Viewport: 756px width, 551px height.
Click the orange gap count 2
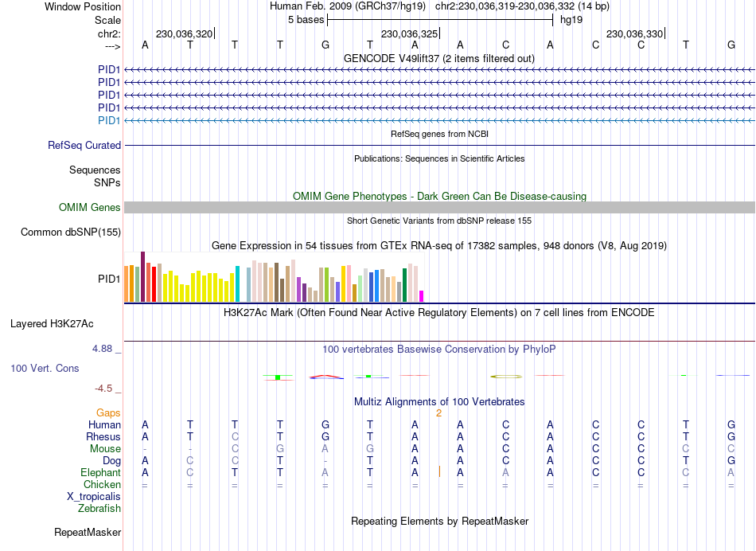(438, 413)
